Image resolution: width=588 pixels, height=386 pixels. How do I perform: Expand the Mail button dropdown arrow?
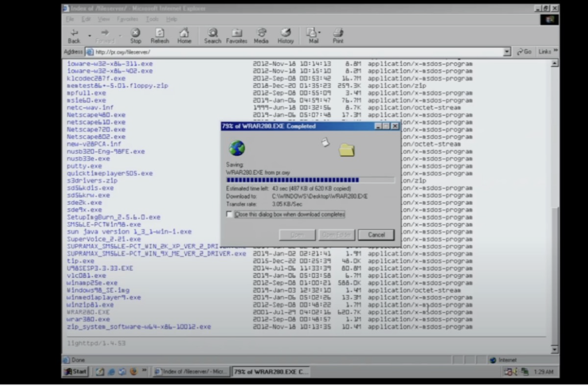coord(320,32)
